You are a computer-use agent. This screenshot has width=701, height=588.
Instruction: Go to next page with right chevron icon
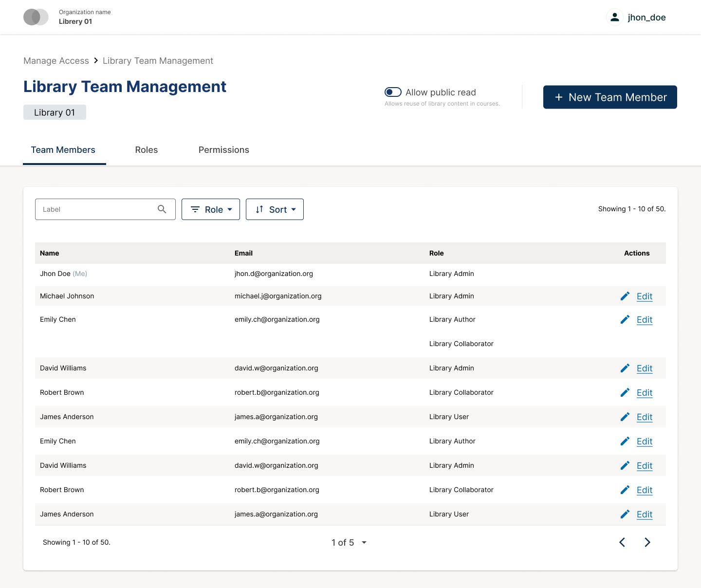pyautogui.click(x=647, y=542)
